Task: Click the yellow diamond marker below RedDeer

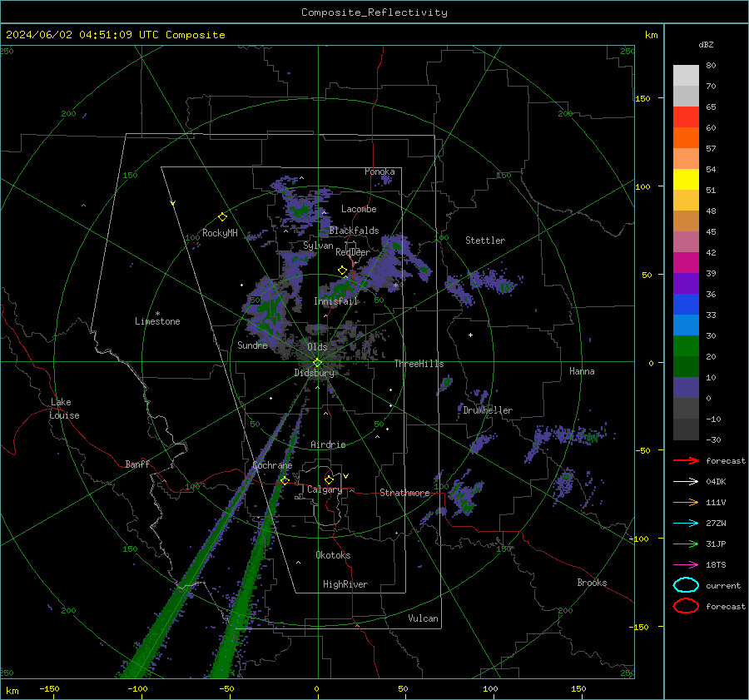Action: click(343, 271)
